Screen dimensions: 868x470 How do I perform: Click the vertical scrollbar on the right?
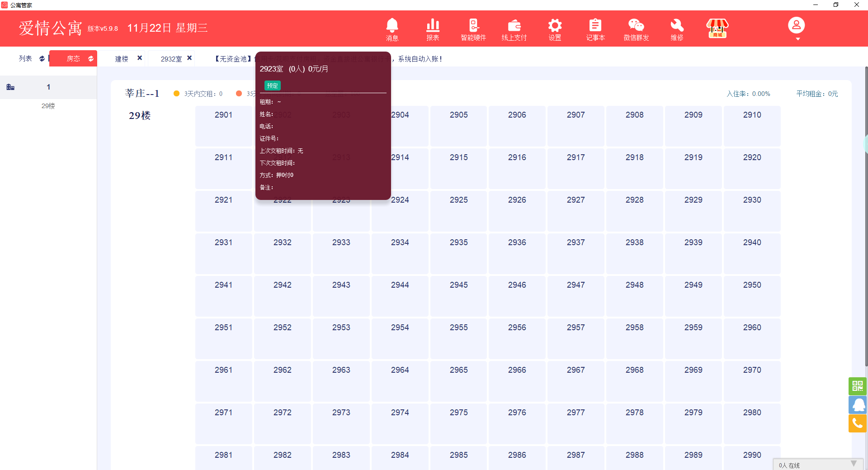click(x=866, y=216)
